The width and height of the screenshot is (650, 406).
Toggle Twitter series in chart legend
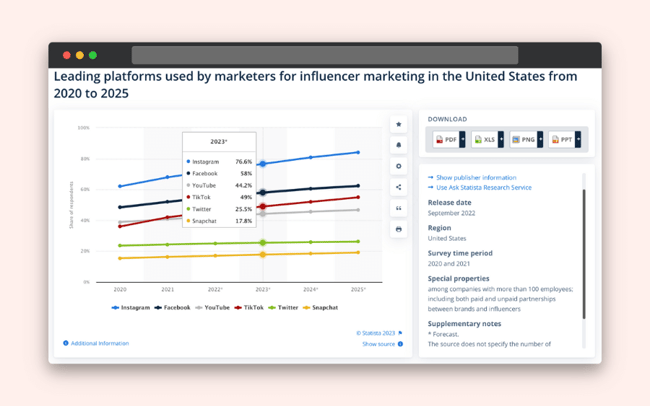click(283, 308)
